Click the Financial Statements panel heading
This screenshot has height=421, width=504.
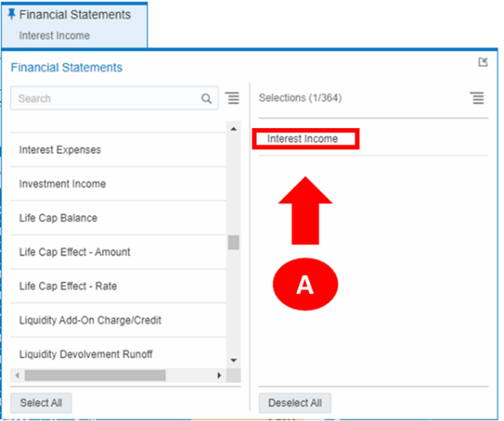pyautogui.click(x=67, y=68)
